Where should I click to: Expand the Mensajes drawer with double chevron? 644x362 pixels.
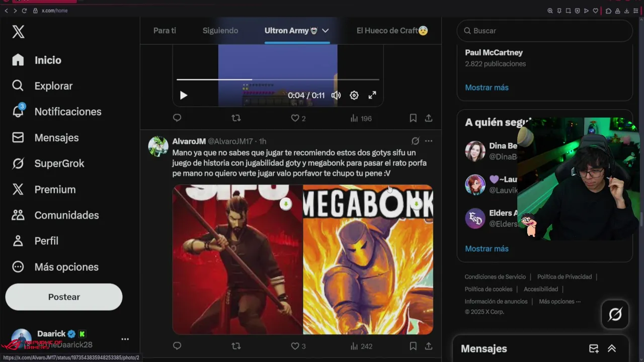pyautogui.click(x=612, y=348)
